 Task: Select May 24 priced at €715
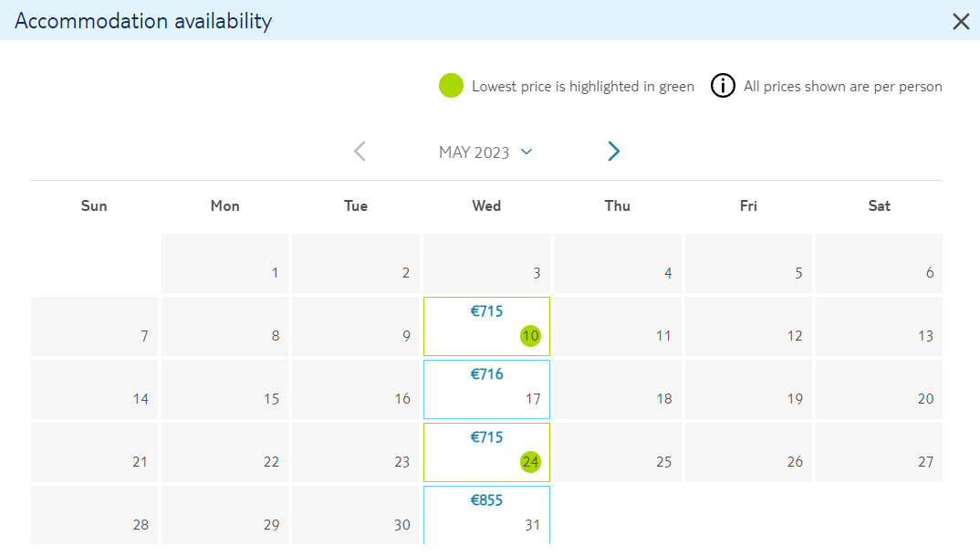[x=486, y=453]
